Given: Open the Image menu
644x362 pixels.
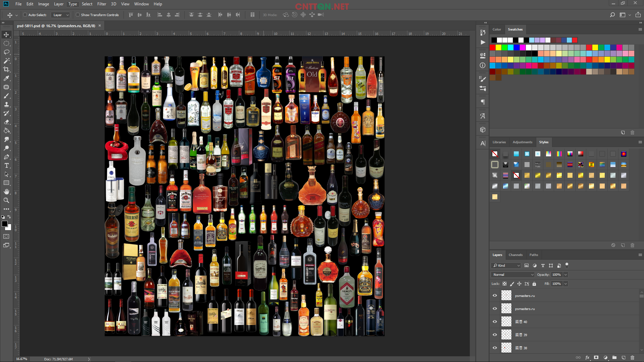Looking at the screenshot, I should [x=44, y=4].
